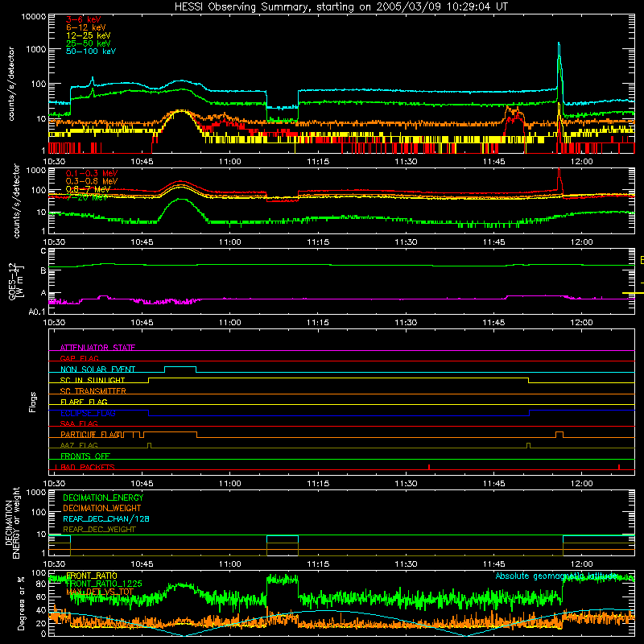
Task: Click the Degrees or % axis label
Action: coord(21,603)
